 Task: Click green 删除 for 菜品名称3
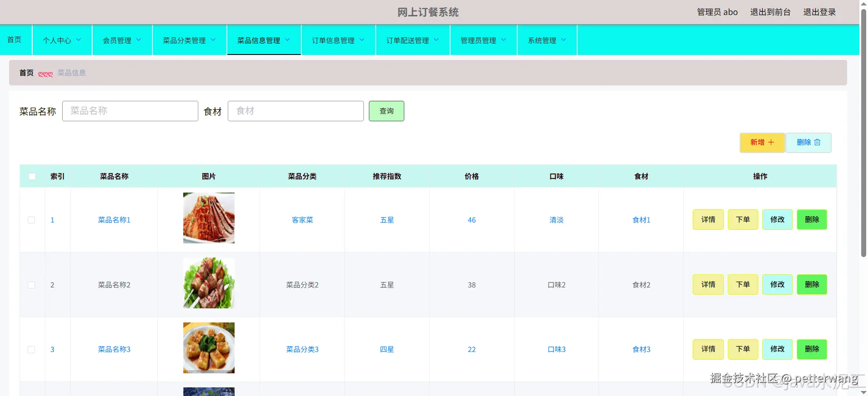tap(812, 349)
